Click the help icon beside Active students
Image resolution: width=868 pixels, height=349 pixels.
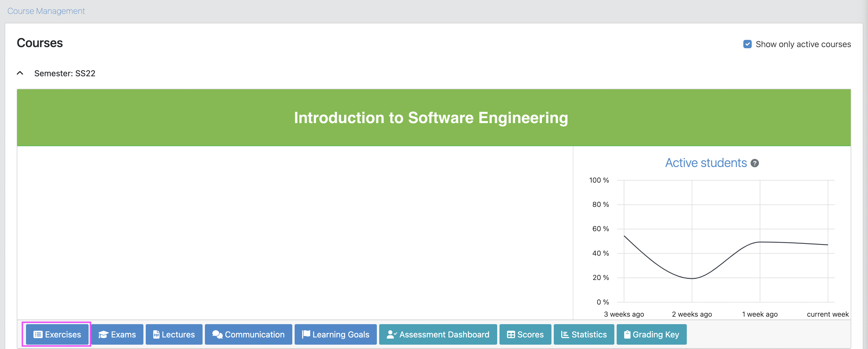[755, 163]
